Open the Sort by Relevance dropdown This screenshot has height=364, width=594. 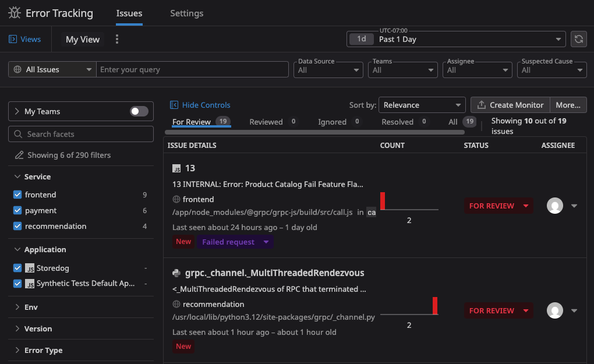(x=422, y=105)
